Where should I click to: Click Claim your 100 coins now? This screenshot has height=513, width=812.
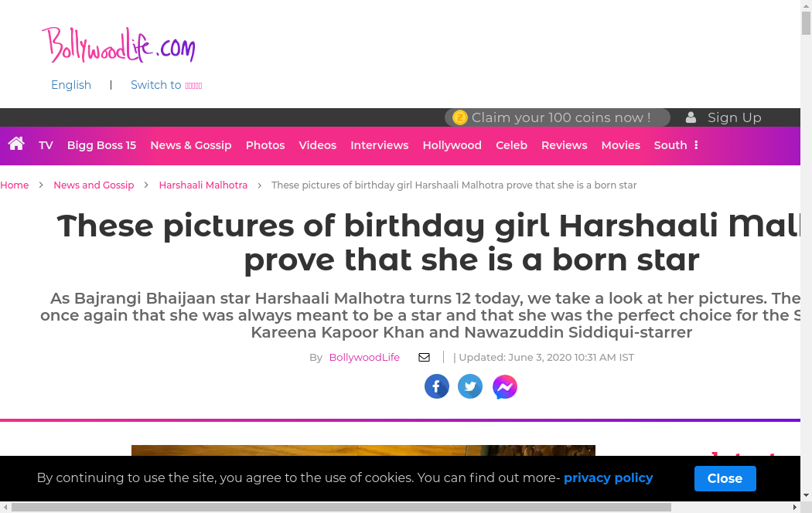click(561, 117)
